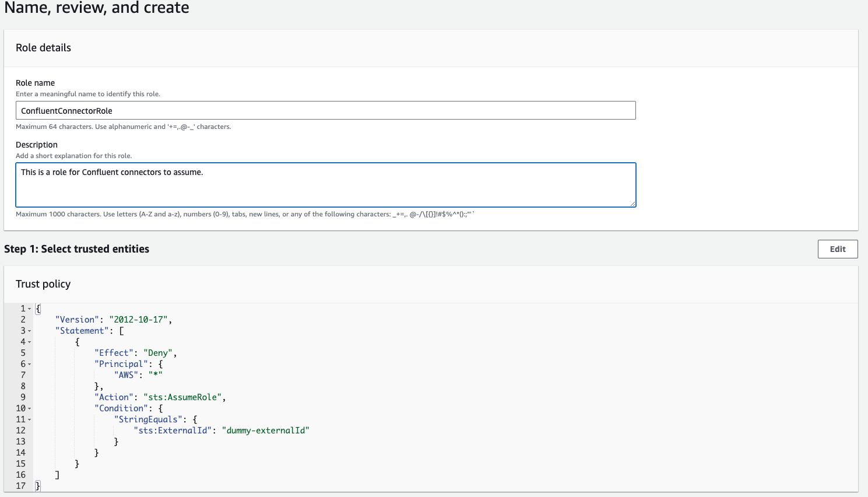The width and height of the screenshot is (868, 497).
Task: Click the Step 1: Select trusted entities heading
Action: click(x=78, y=249)
